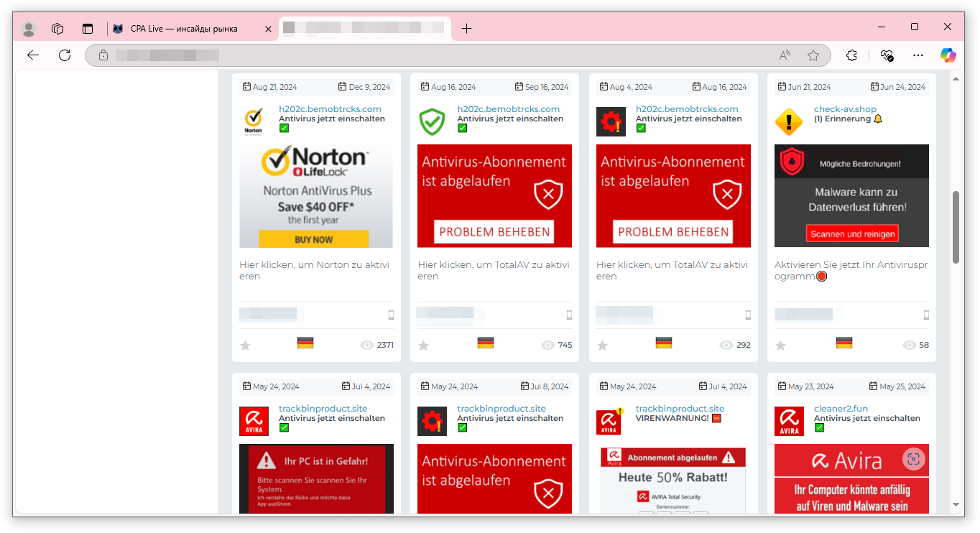Click the eye icon beside 58
The width and height of the screenshot is (980, 533).
(x=910, y=346)
